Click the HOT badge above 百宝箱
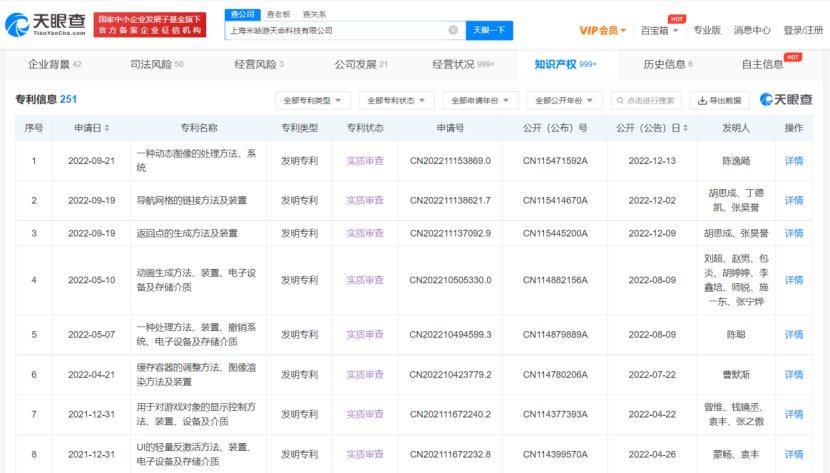The width and height of the screenshot is (830, 473). point(676,19)
